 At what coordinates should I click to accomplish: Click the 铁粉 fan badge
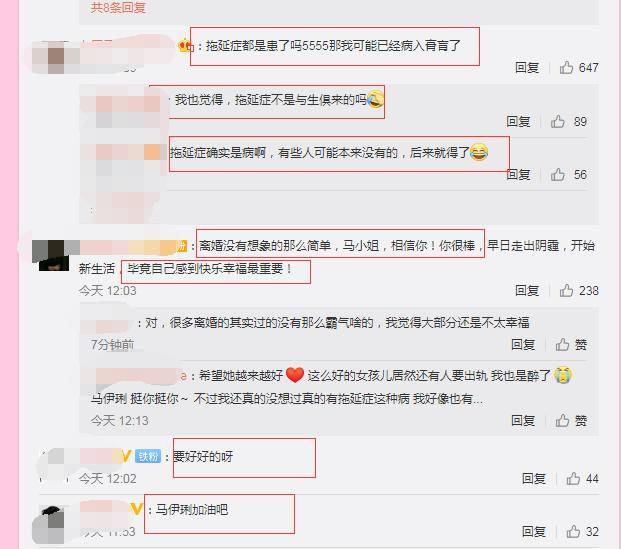148,457
